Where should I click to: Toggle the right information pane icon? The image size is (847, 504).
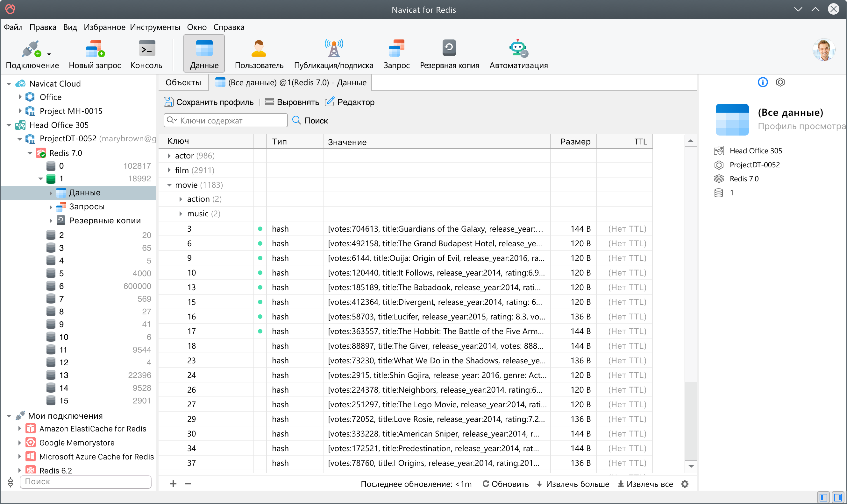tap(838, 498)
